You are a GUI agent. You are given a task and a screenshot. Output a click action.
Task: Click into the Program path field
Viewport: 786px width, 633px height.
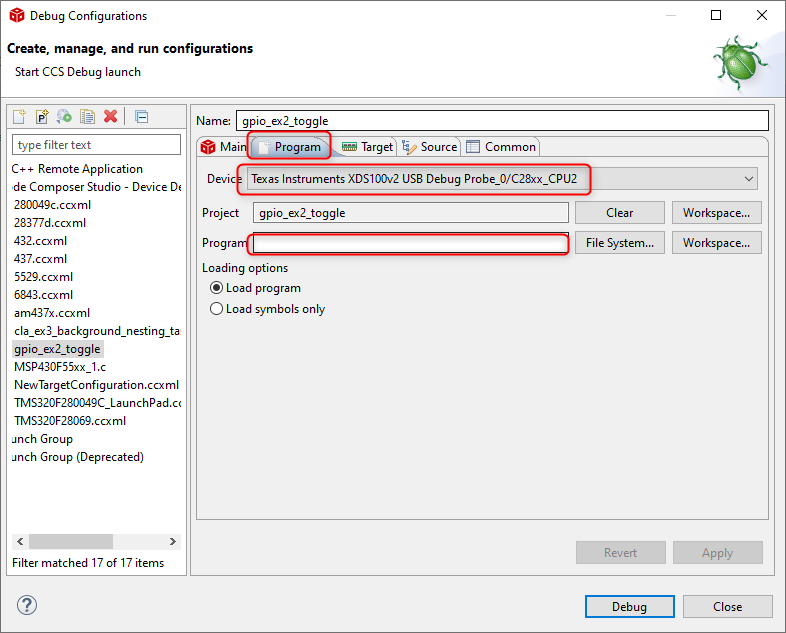pos(410,243)
